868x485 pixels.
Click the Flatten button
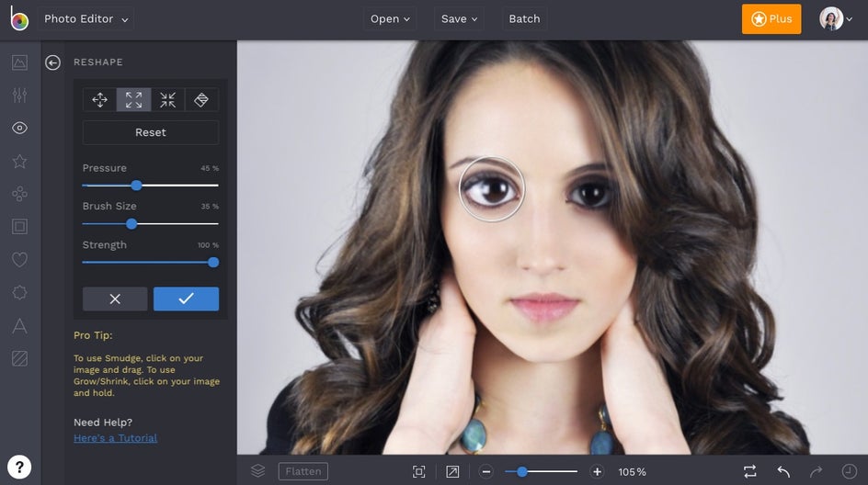[x=303, y=471]
